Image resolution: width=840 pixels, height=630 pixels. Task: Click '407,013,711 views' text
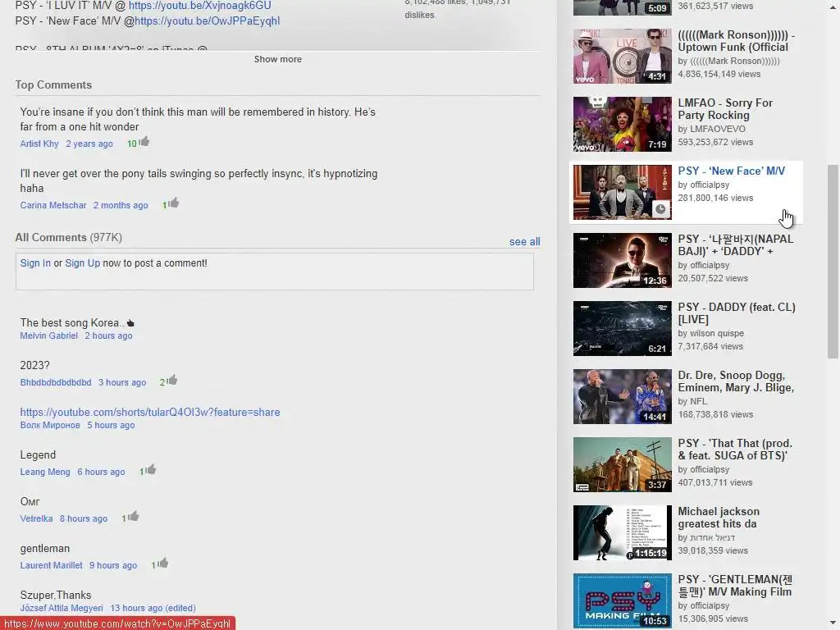tap(715, 482)
